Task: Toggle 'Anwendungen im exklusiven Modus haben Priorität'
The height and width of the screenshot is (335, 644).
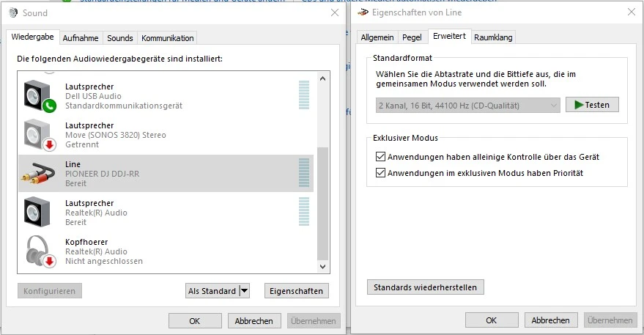Action: point(380,173)
